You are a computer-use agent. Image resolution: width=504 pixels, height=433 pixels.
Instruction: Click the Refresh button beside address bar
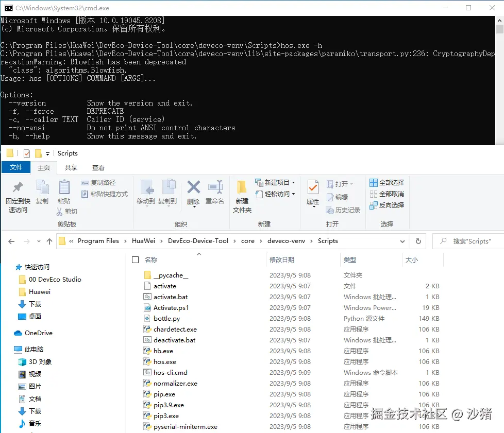pyautogui.click(x=418, y=241)
